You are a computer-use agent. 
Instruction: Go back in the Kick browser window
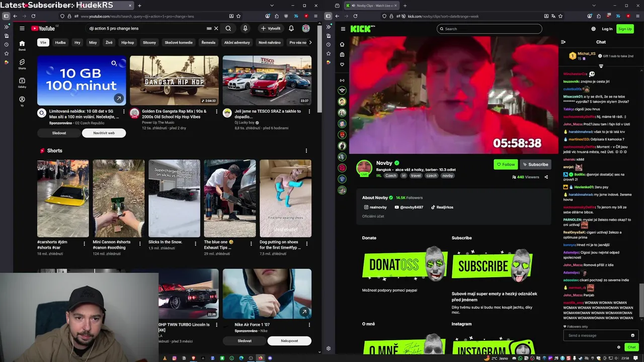tap(337, 16)
